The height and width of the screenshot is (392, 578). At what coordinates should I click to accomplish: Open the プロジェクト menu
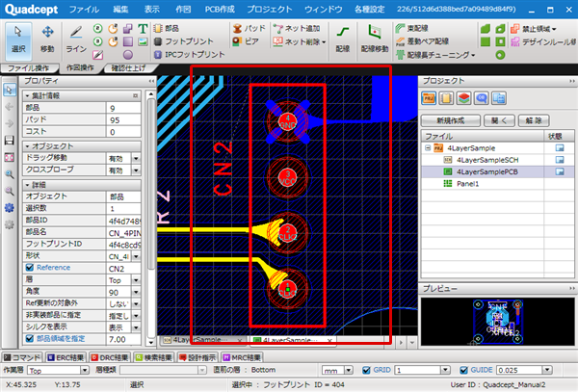(x=270, y=10)
